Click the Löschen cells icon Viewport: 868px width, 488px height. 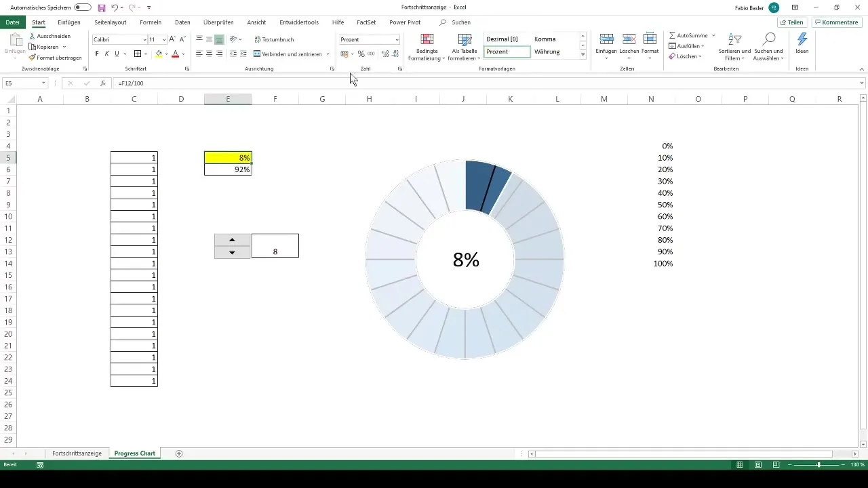(x=629, y=39)
